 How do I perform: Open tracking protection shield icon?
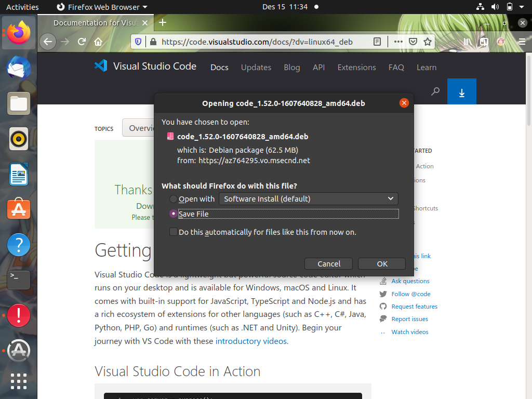coord(138,42)
